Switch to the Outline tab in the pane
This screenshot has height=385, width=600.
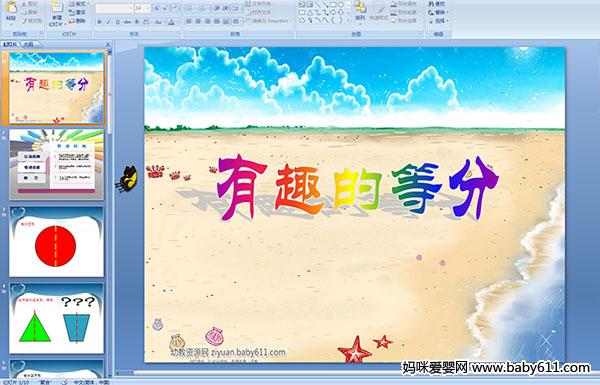point(28,44)
